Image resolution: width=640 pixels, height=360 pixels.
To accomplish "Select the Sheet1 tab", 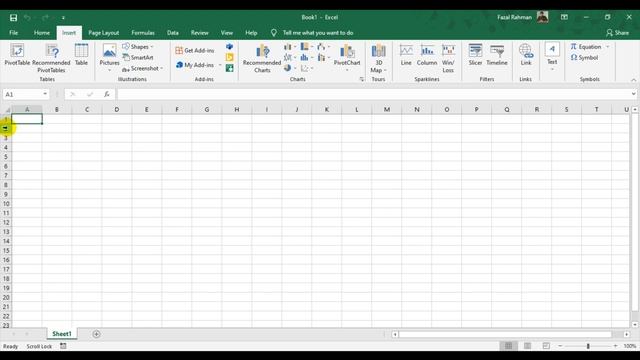I will coord(62,334).
